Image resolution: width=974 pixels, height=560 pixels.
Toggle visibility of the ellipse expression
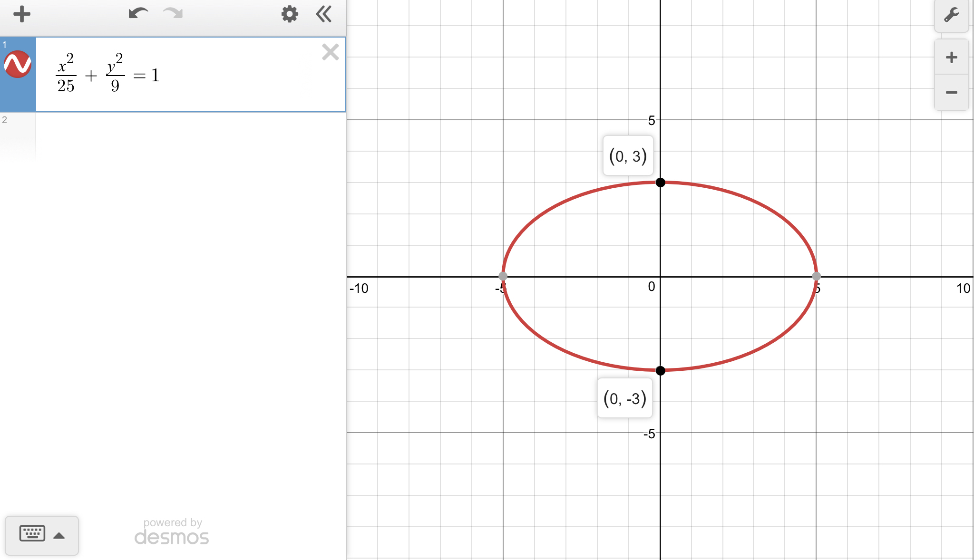pos(18,64)
